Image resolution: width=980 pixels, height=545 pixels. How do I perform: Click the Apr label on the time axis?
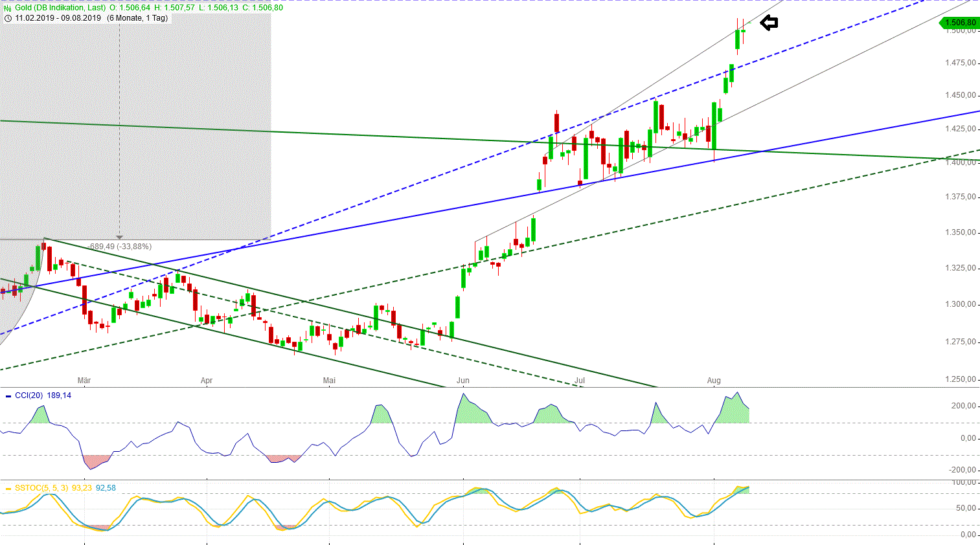[207, 381]
